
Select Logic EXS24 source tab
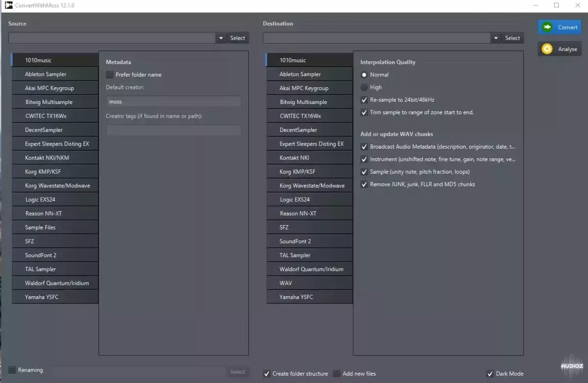click(x=55, y=200)
